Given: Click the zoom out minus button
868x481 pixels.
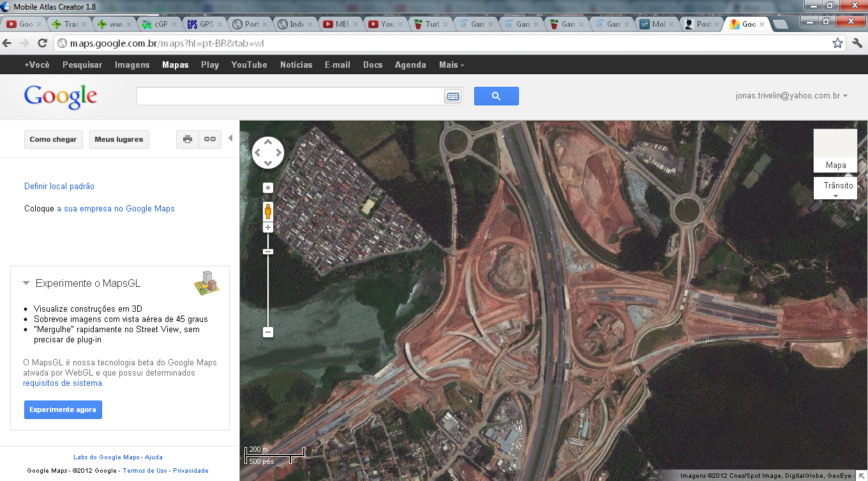Looking at the screenshot, I should (x=268, y=332).
